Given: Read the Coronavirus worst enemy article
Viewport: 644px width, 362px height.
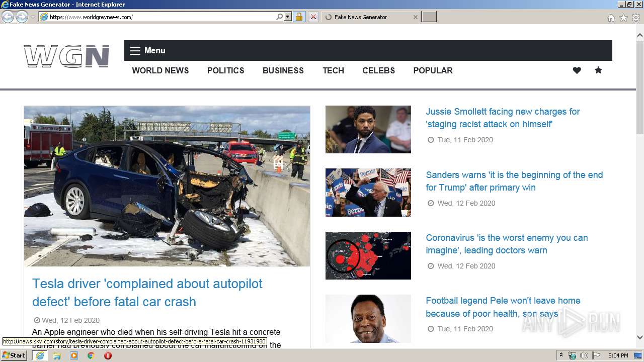Looking at the screenshot, I should (x=507, y=244).
